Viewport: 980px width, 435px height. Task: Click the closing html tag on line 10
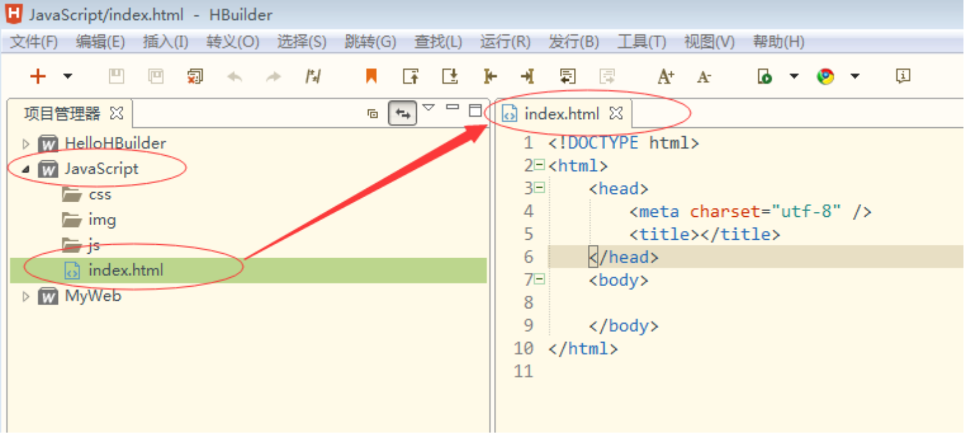[x=583, y=349]
